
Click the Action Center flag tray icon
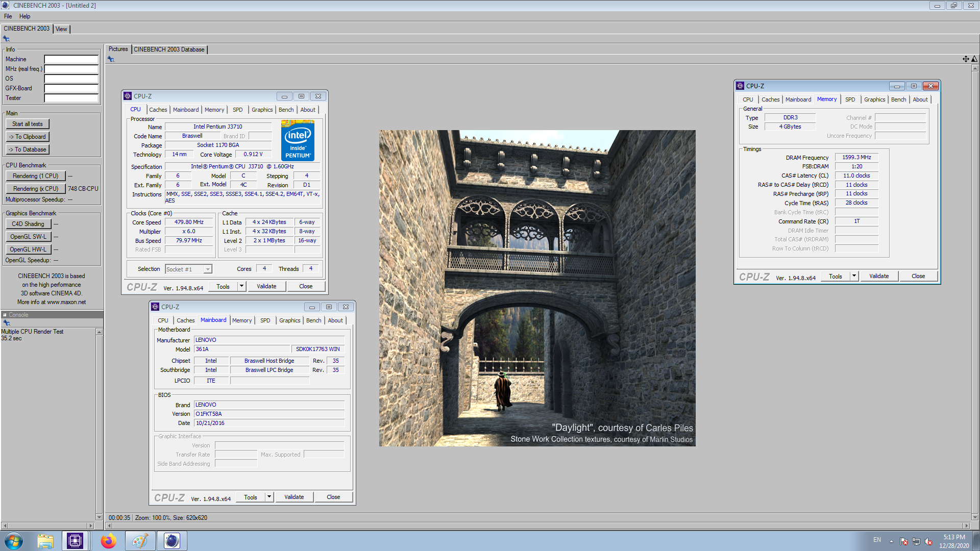[904, 541]
